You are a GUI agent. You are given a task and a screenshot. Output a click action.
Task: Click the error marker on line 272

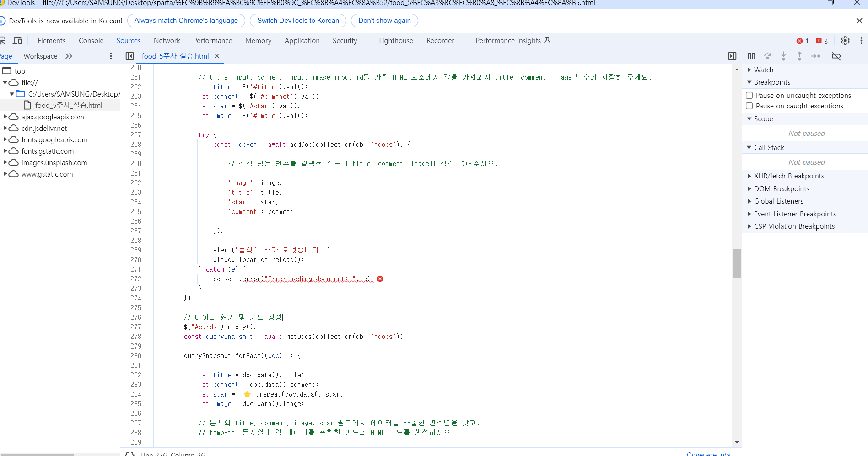(380, 279)
